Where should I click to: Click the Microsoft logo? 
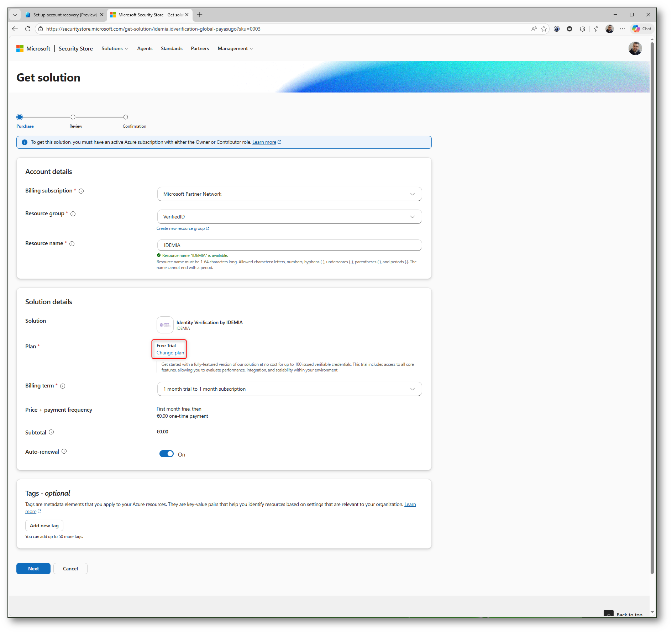[33, 48]
